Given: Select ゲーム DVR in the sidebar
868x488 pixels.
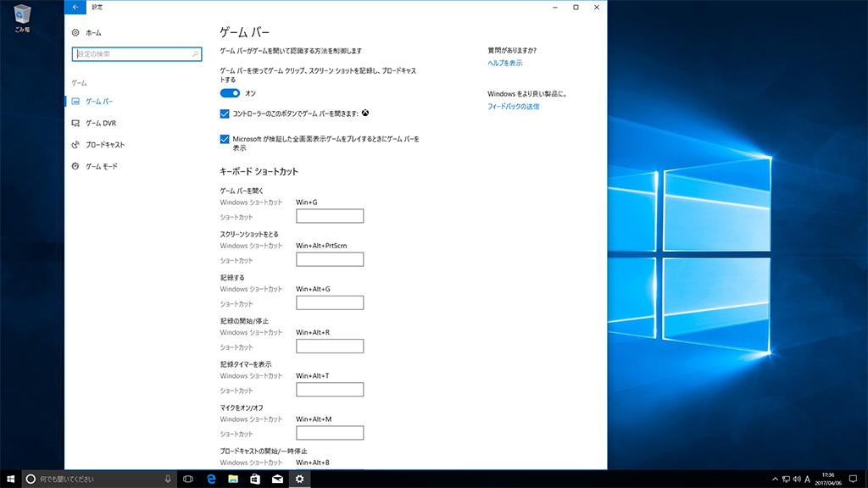Looking at the screenshot, I should tap(101, 123).
